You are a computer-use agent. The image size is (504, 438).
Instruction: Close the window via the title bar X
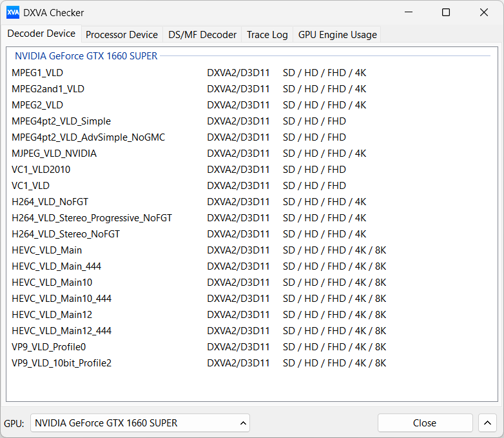[x=484, y=12]
